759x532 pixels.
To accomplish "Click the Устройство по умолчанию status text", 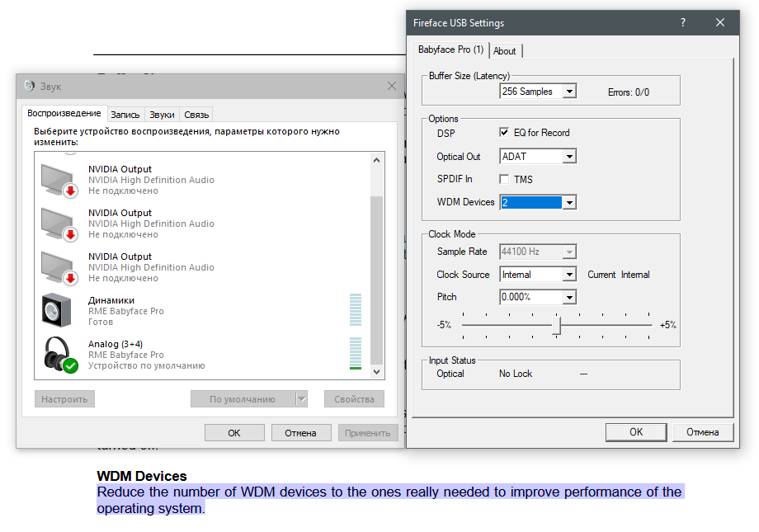I will pos(147,365).
